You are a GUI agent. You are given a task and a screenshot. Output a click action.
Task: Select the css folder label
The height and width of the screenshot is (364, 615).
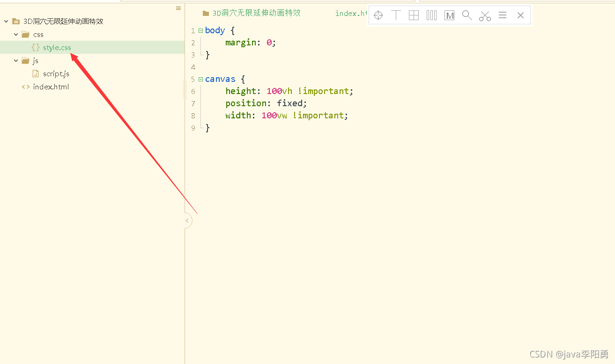[x=38, y=35]
